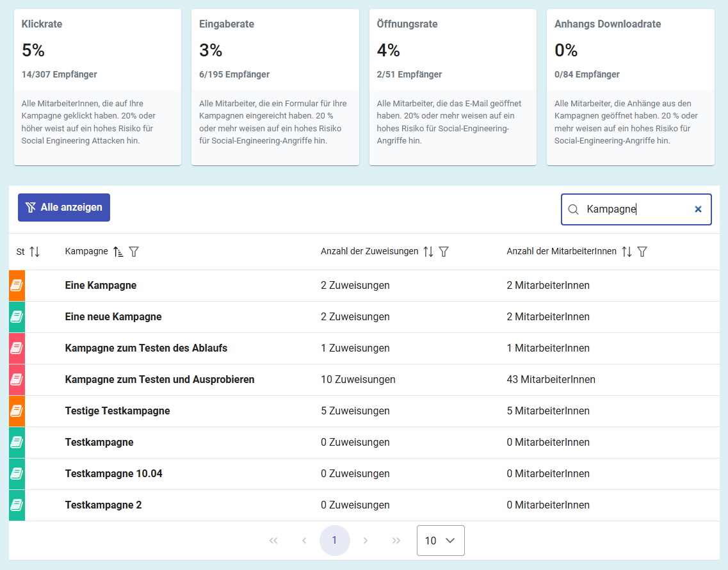The height and width of the screenshot is (570, 728).
Task: Click the orange status icon for Eine Kampagne
Action: [17, 286]
